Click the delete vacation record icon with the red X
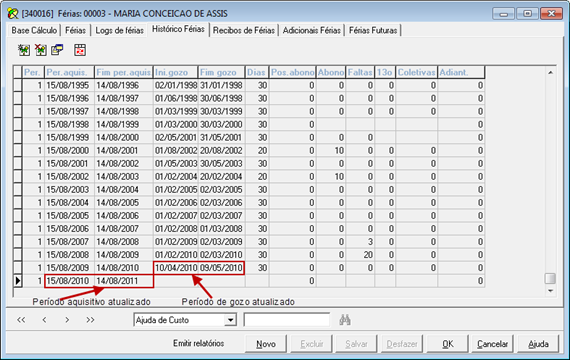This screenshot has width=570, height=360. point(40,50)
